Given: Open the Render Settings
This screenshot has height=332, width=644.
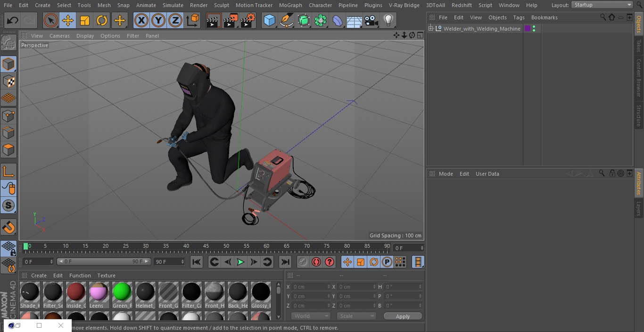Looking at the screenshot, I should pyautogui.click(x=248, y=20).
